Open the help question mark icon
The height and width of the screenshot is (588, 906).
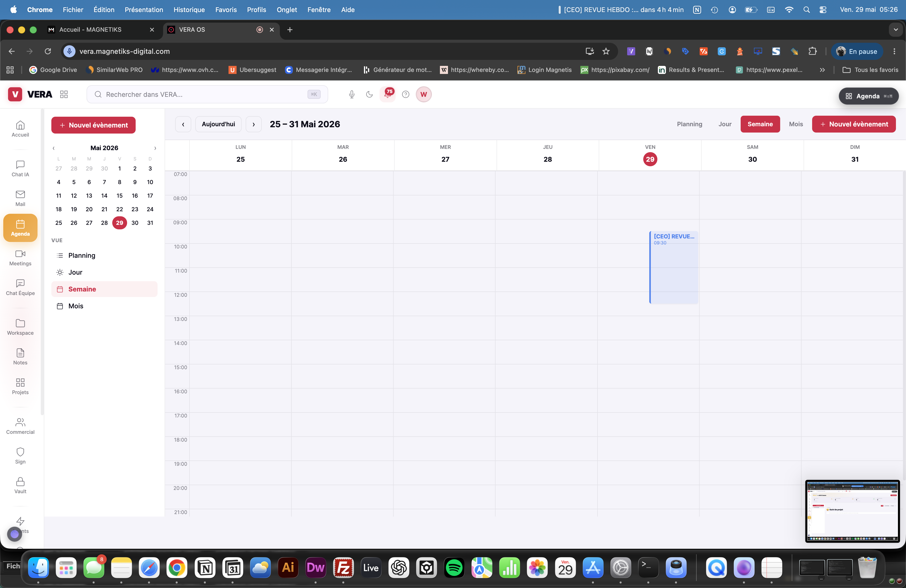pos(406,94)
